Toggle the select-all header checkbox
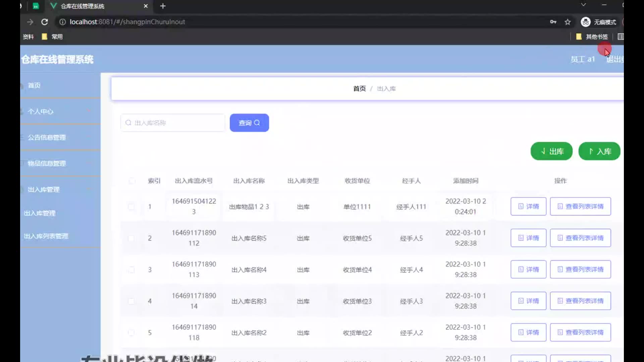Image resolution: width=644 pixels, height=362 pixels. (x=132, y=181)
